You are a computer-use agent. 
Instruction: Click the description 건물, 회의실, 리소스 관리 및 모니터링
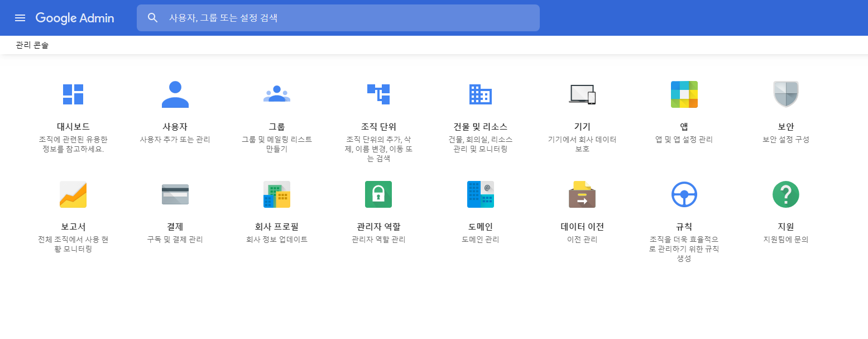tap(481, 145)
